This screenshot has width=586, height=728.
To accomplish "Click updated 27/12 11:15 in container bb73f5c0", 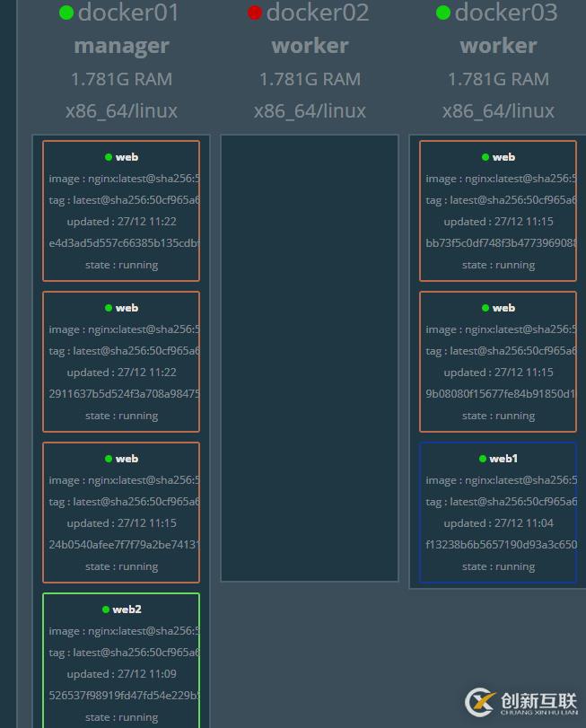I will point(498,222).
